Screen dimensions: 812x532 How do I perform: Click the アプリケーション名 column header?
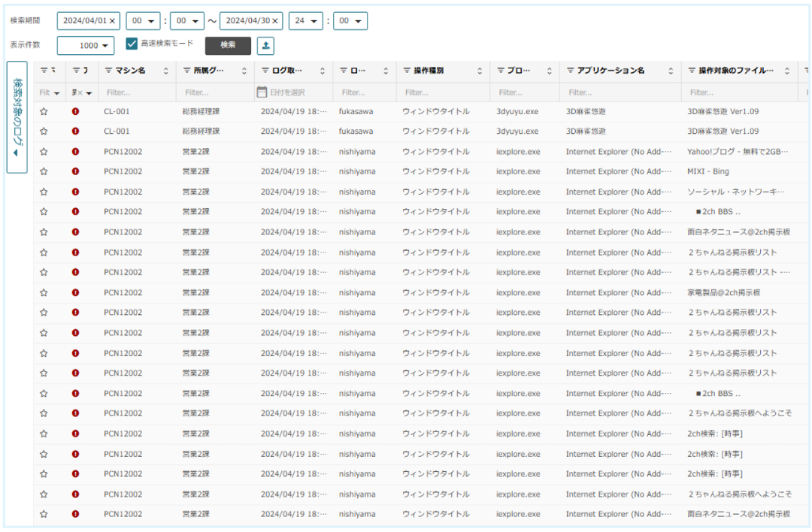click(x=611, y=71)
